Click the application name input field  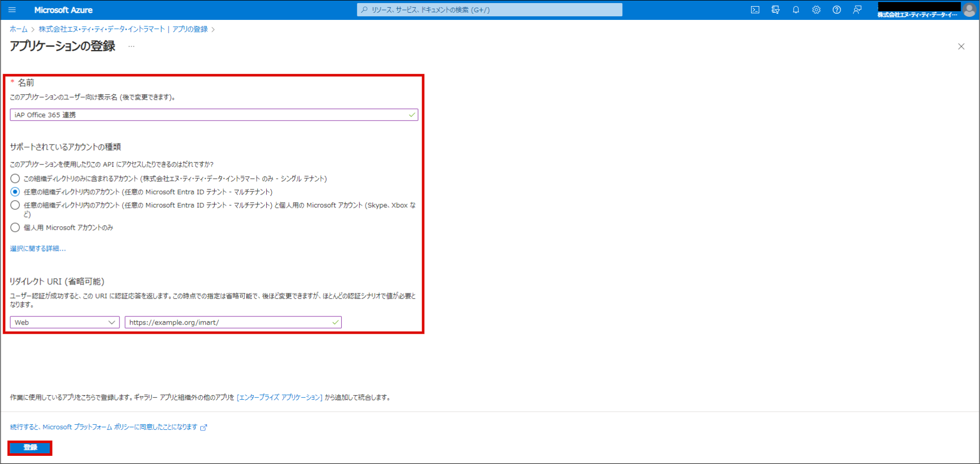pyautogui.click(x=214, y=115)
